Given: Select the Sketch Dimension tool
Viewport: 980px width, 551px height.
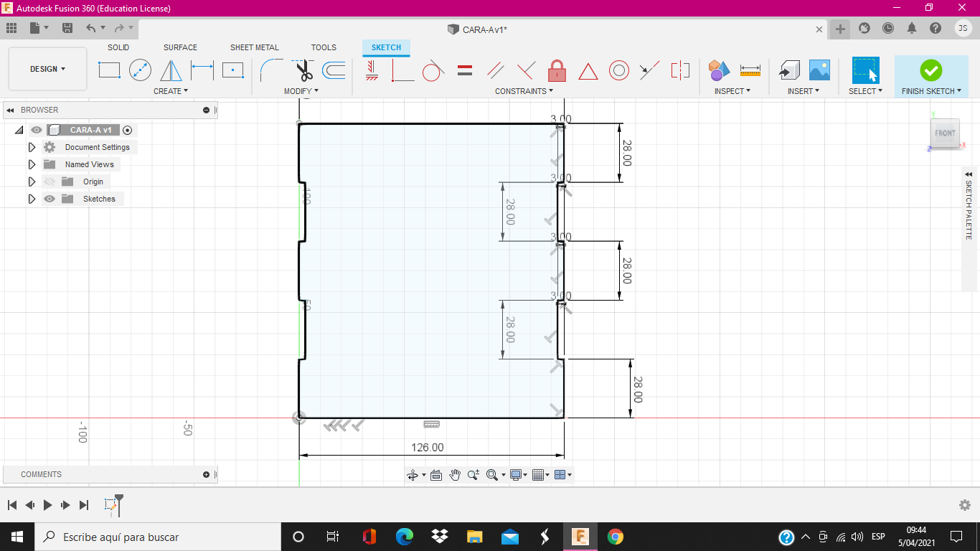Looking at the screenshot, I should click(x=202, y=70).
